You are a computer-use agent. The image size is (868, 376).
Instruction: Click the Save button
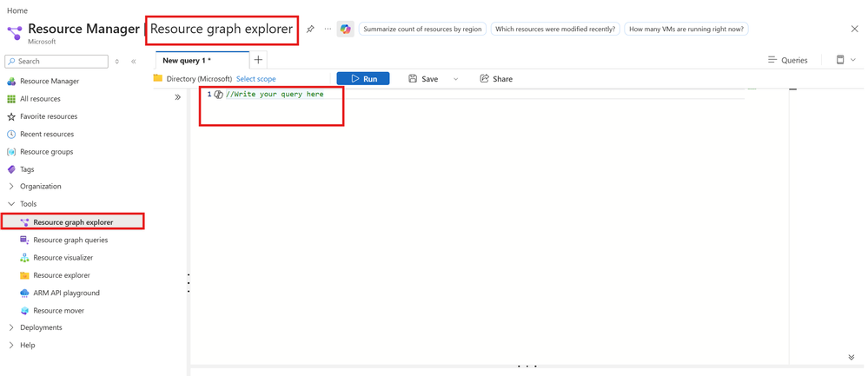coord(423,79)
